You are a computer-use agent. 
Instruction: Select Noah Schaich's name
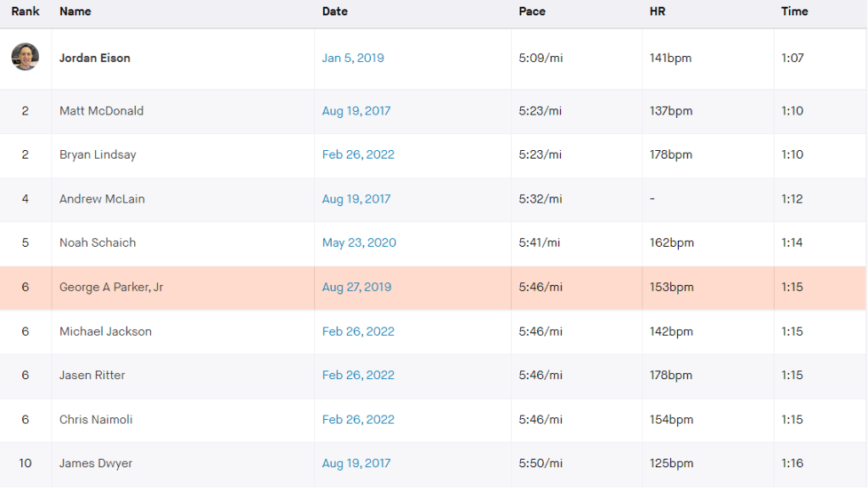click(98, 243)
